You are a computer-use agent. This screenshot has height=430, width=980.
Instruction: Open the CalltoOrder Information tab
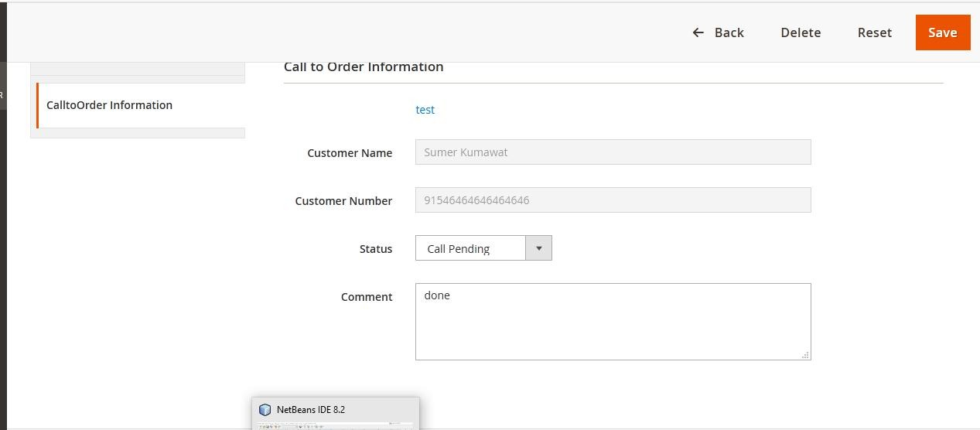tap(109, 105)
